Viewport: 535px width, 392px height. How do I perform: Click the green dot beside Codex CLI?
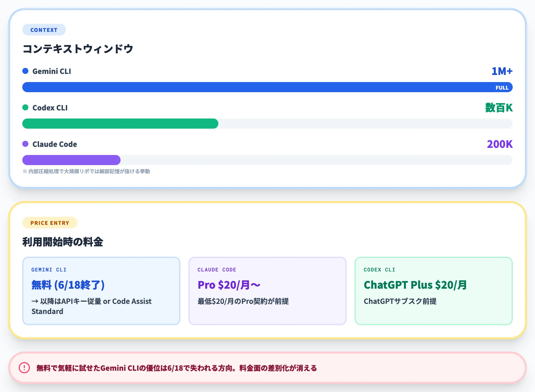coord(25,107)
